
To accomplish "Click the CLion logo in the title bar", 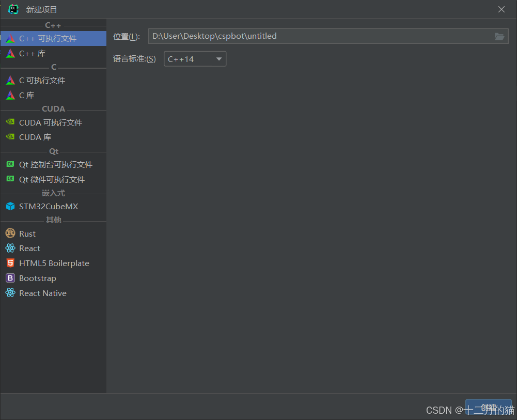I will [13, 9].
